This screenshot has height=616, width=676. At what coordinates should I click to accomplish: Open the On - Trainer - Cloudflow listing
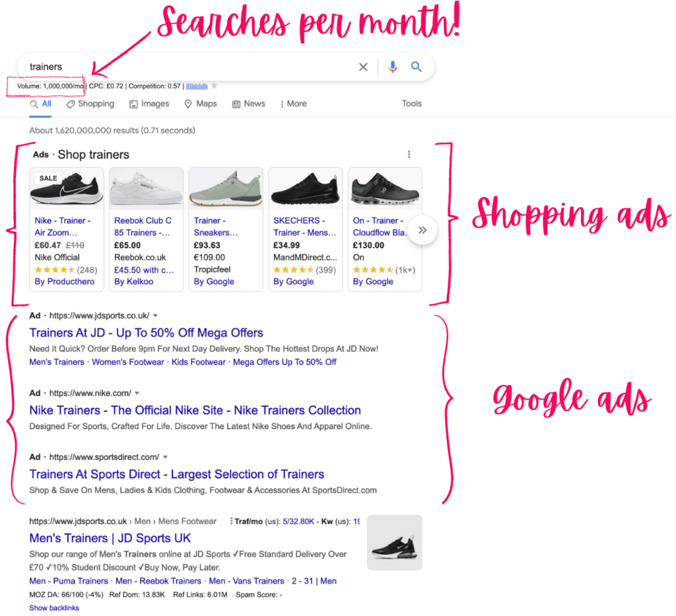click(x=380, y=226)
